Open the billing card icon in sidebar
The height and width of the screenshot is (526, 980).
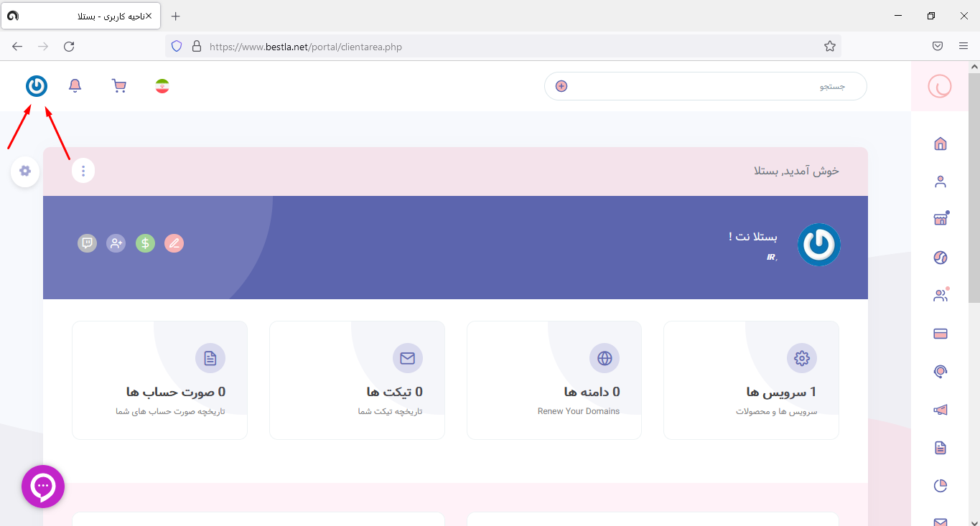(x=941, y=334)
